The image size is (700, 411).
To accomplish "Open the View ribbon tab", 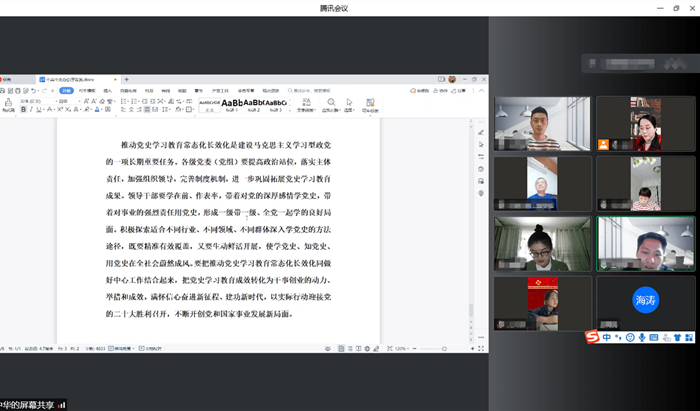I will [182, 91].
